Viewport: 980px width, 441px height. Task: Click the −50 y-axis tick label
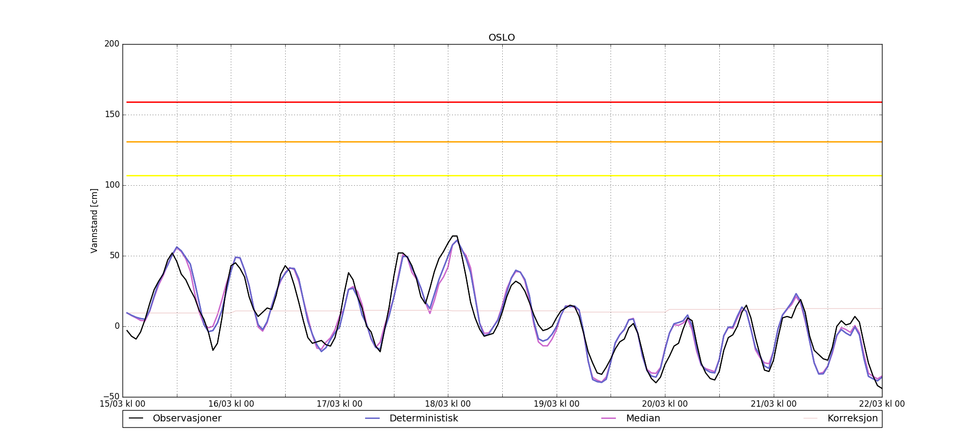[112, 397]
